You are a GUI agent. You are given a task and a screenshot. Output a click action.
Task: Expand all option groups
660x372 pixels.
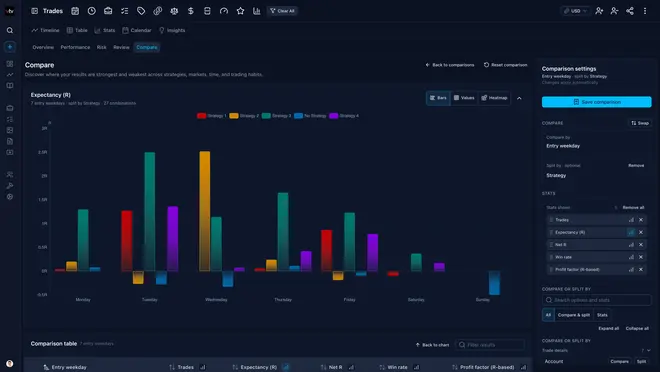608,328
